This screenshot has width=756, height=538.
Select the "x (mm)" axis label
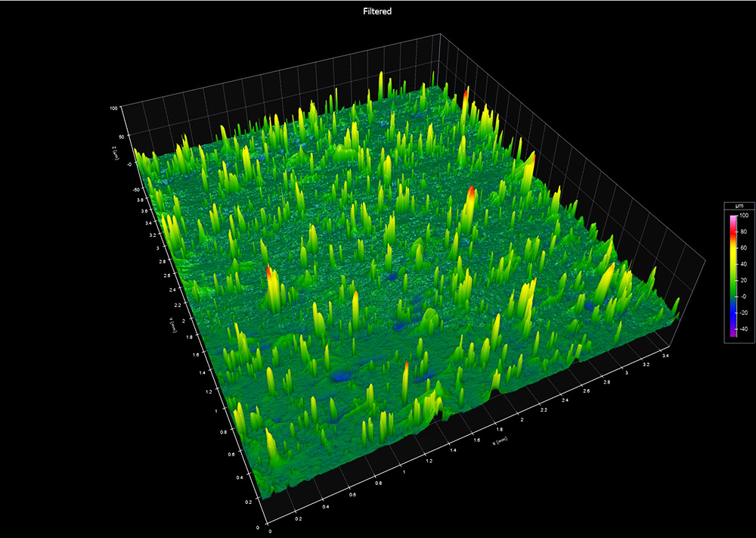[500, 440]
